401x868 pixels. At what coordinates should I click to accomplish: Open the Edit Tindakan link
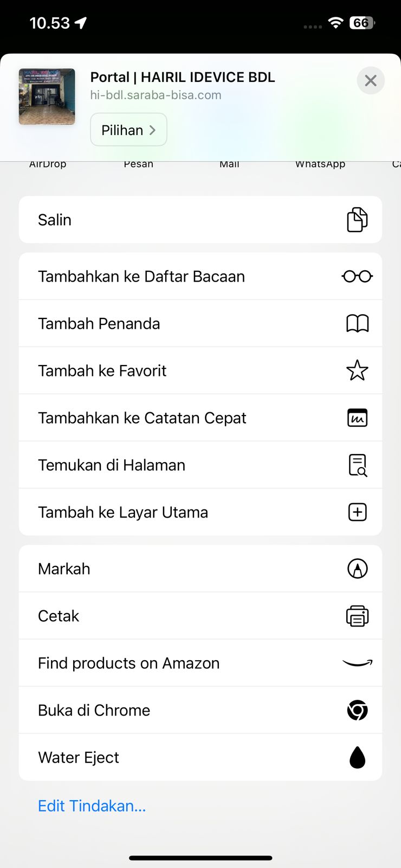pos(92,806)
